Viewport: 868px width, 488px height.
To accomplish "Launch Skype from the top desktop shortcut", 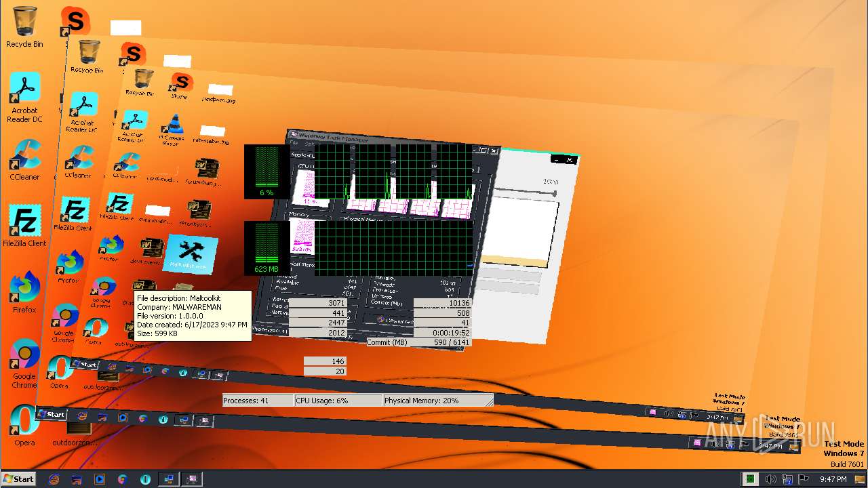I will pos(75,21).
